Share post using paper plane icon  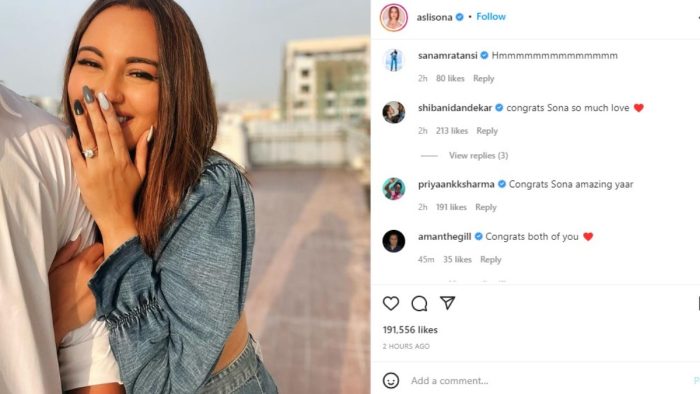pos(447,303)
